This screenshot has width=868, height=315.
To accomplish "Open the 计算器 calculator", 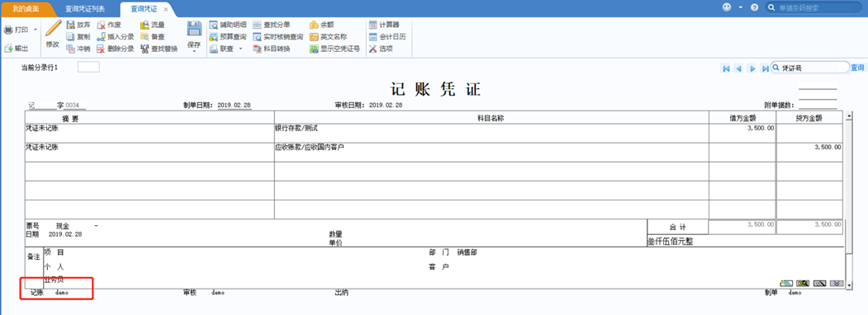I will (384, 25).
